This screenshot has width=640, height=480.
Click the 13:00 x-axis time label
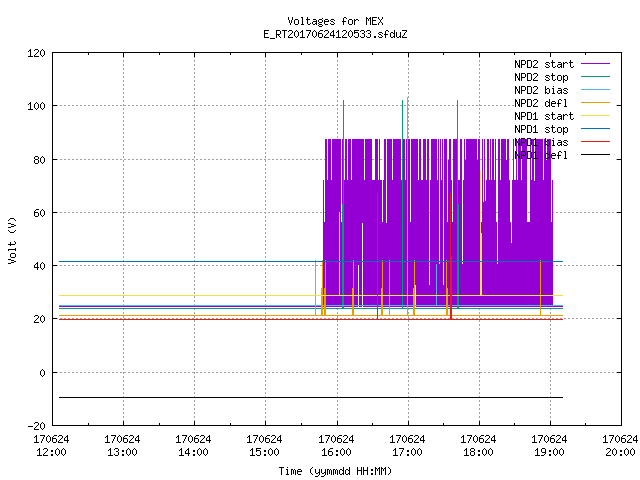pyautogui.click(x=122, y=452)
